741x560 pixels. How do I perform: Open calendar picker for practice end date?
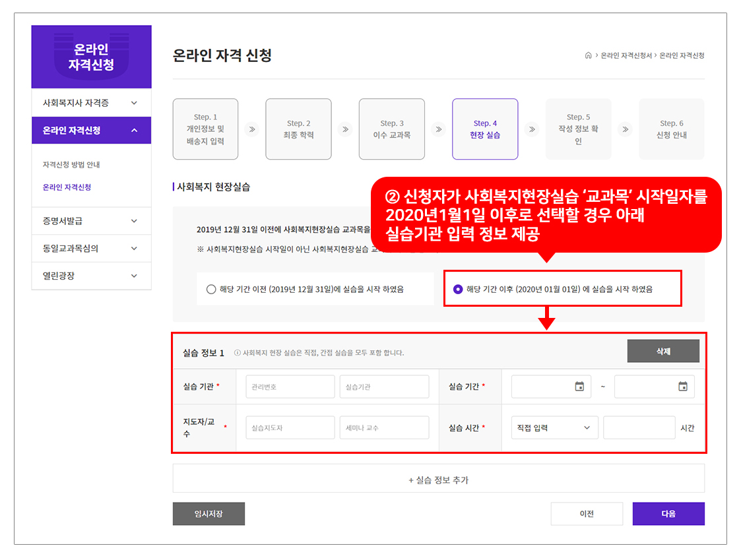682,387
